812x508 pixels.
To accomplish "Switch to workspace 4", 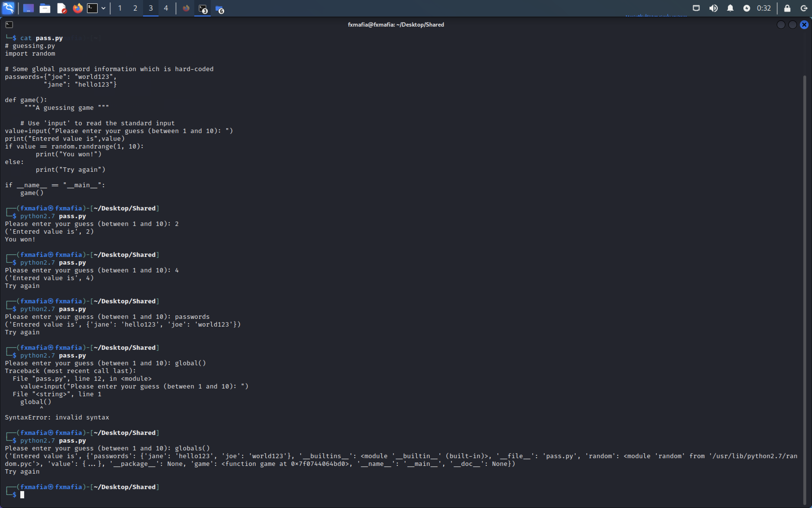I will click(x=166, y=8).
